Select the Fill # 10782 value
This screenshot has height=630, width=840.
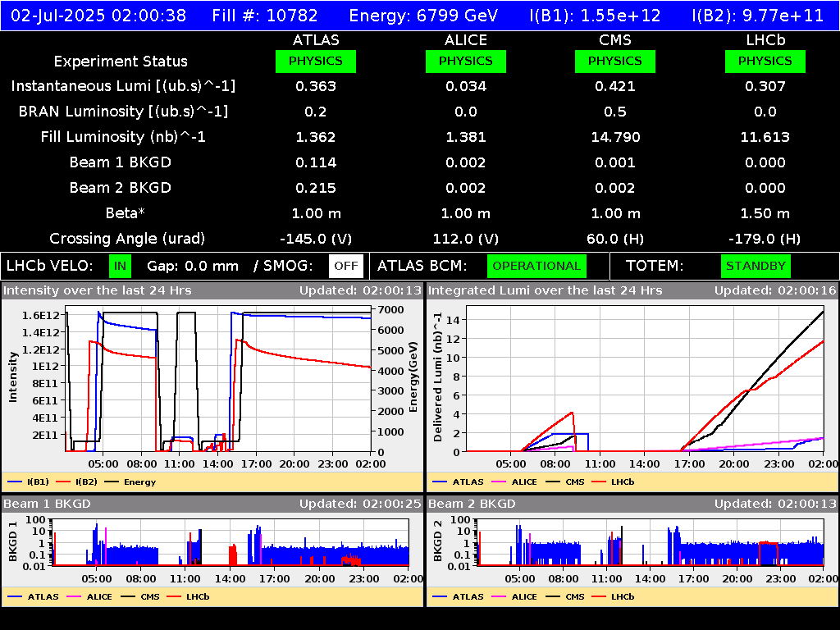pos(265,16)
